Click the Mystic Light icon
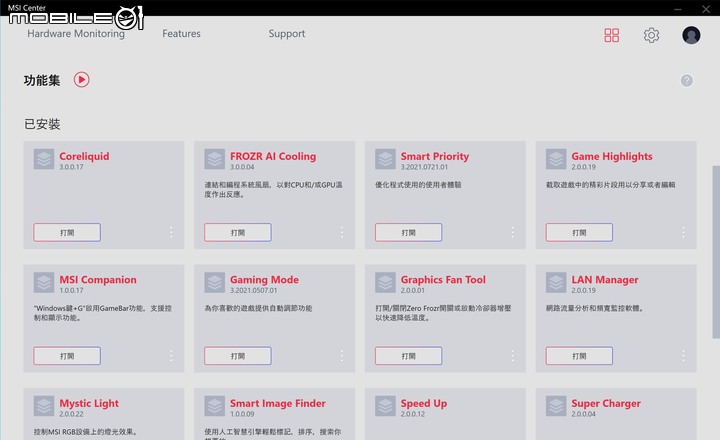Viewport: 720px width, 440px height. coord(44,406)
